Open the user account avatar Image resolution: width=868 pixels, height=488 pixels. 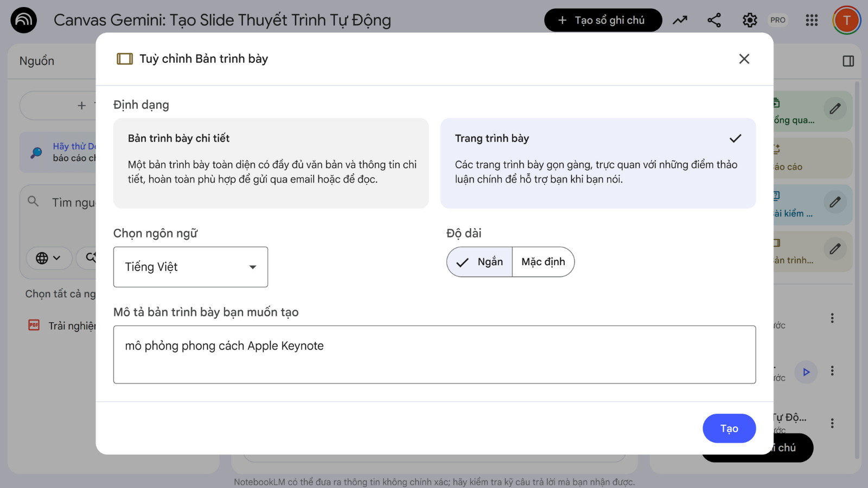pos(846,21)
